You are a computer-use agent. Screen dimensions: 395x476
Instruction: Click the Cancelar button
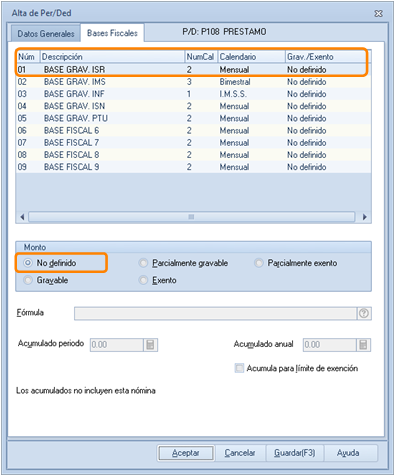coord(240,453)
